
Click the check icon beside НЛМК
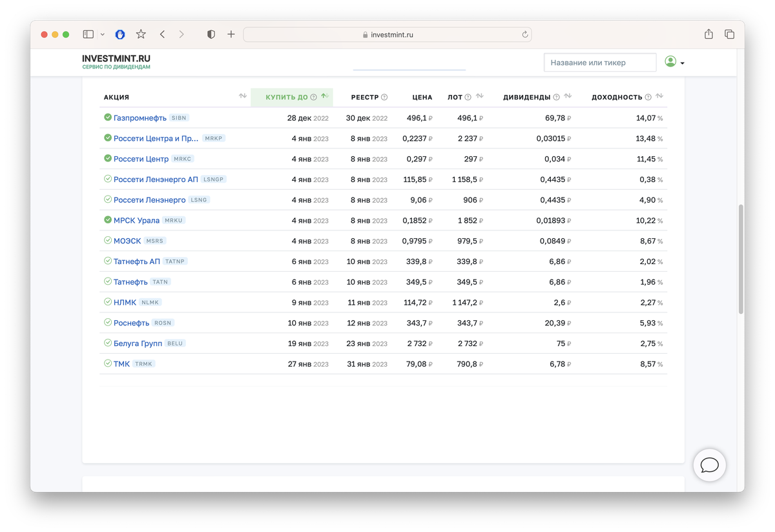tap(108, 302)
